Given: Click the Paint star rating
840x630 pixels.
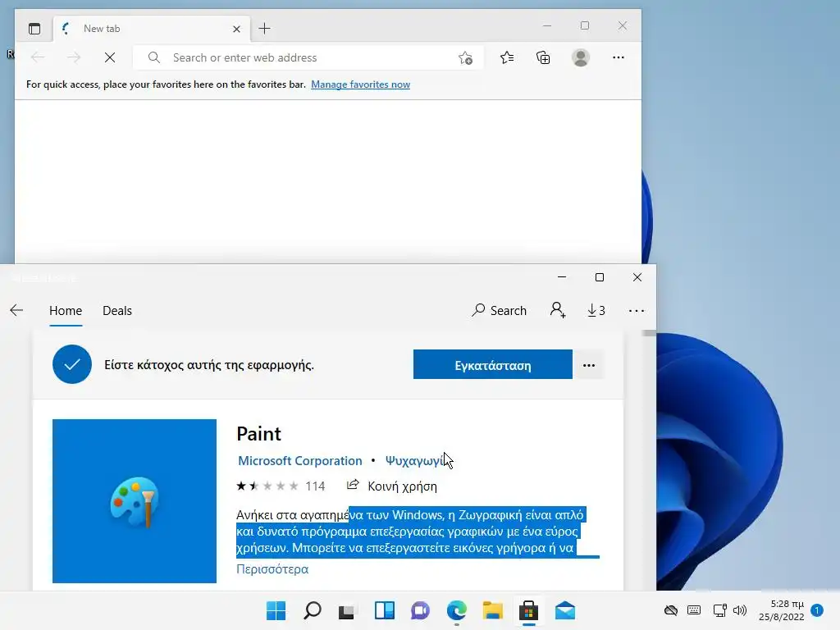Looking at the screenshot, I should click(267, 486).
